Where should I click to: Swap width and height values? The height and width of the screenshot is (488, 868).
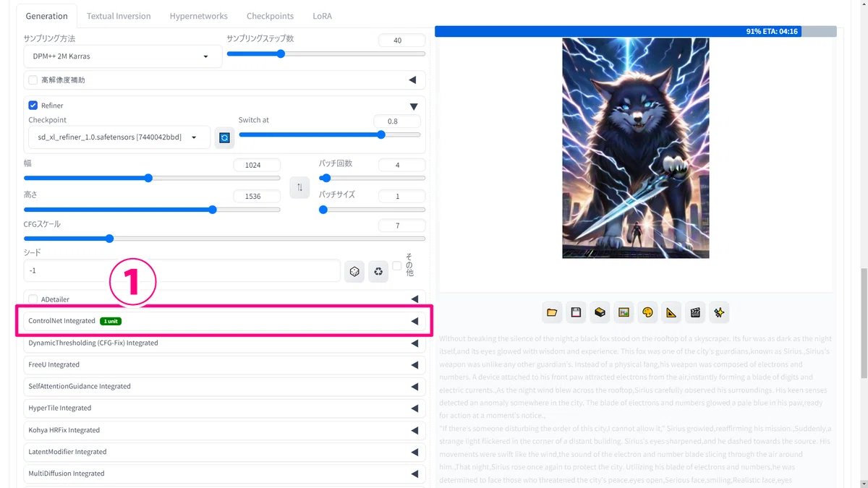[x=299, y=188]
